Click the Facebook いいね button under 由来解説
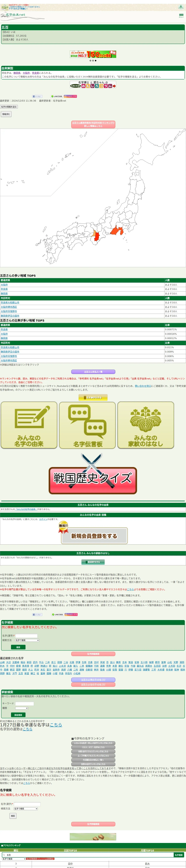 (37, 96)
